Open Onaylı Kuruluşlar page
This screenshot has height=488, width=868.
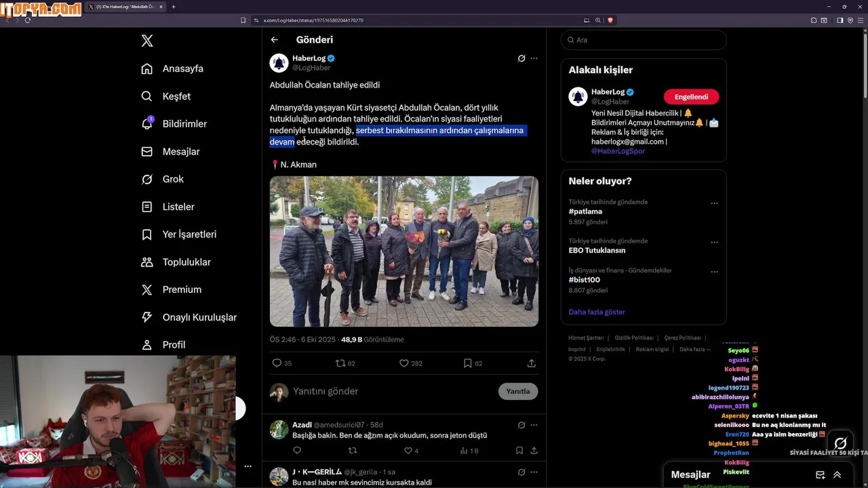tap(189, 317)
